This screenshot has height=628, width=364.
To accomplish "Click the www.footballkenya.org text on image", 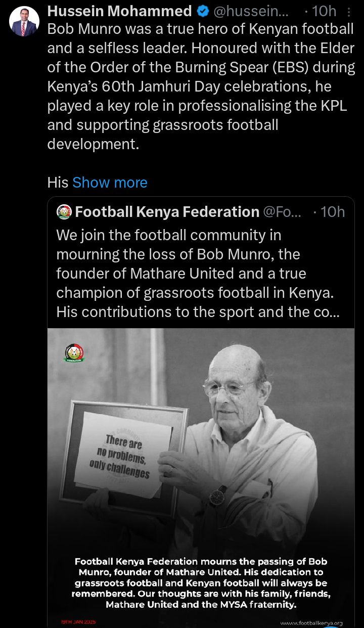I will (311, 623).
